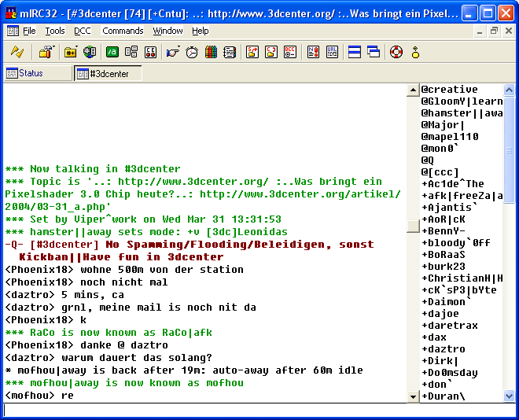This screenshot has width=519, height=420.
Task: Click the Timer clock toolbar icon
Action: coord(192,52)
